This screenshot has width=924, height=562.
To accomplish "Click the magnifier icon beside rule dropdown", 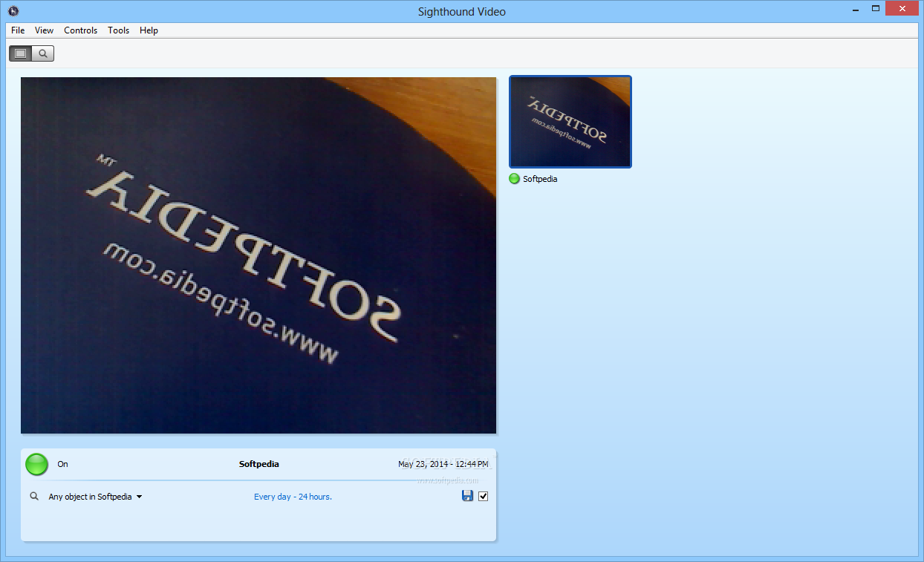I will [x=34, y=497].
